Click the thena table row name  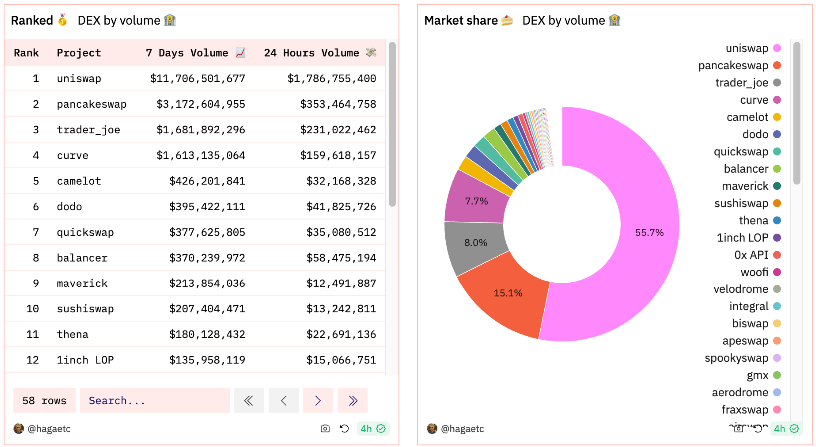(x=72, y=334)
